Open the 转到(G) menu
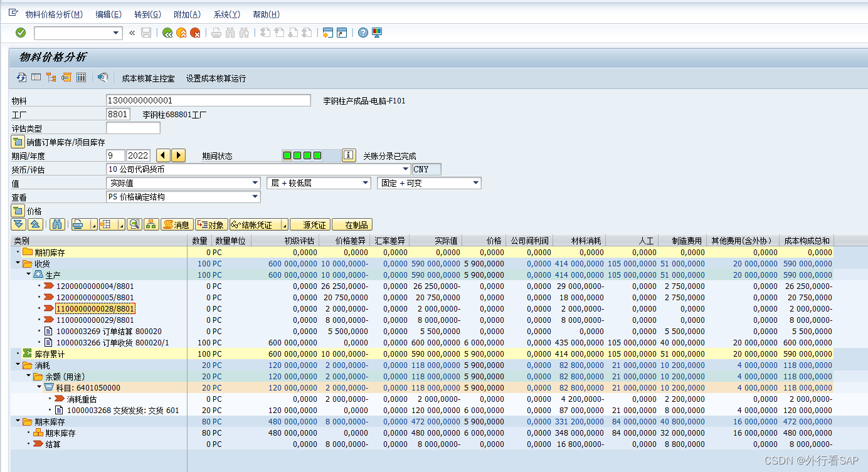This screenshot has height=472, width=868. pyautogui.click(x=147, y=14)
